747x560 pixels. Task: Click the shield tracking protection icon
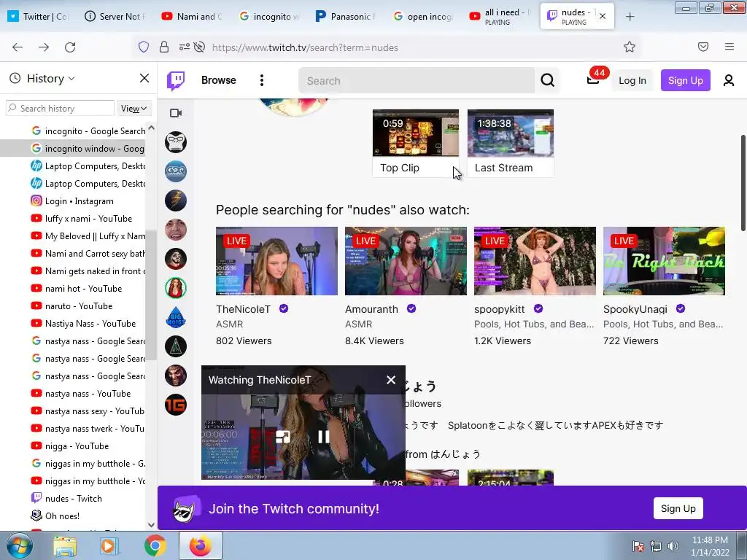144,47
